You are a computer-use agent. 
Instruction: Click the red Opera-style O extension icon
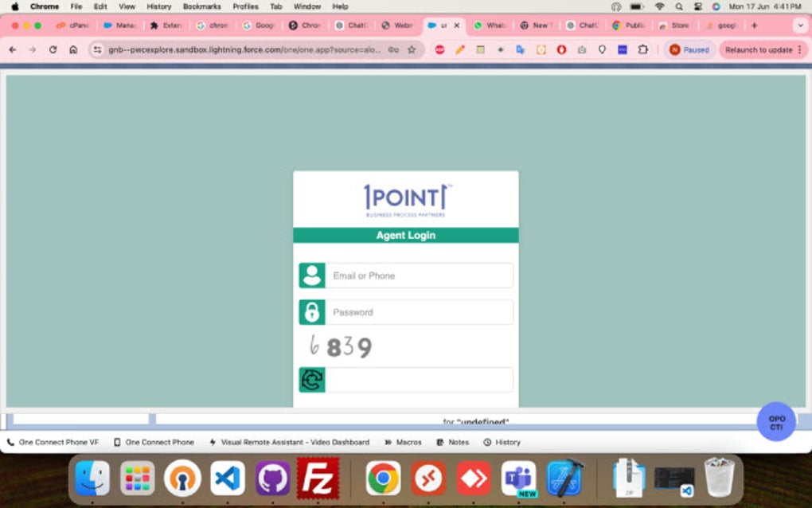tap(561, 49)
